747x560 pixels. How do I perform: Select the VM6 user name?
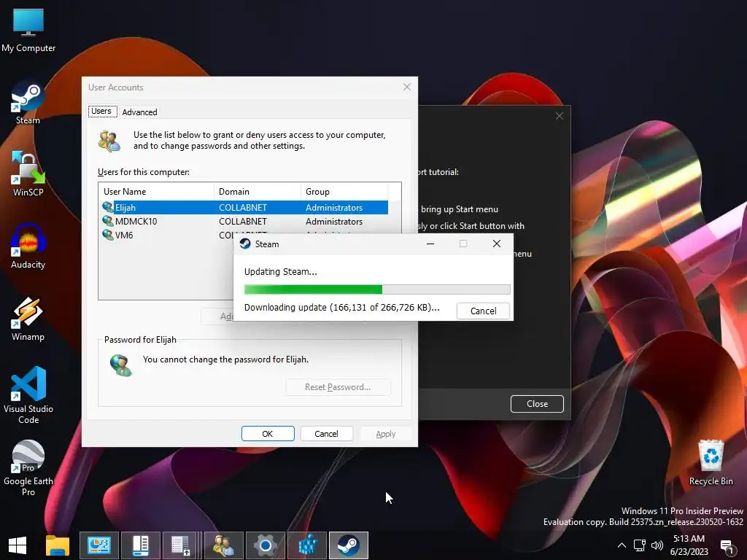pos(124,236)
